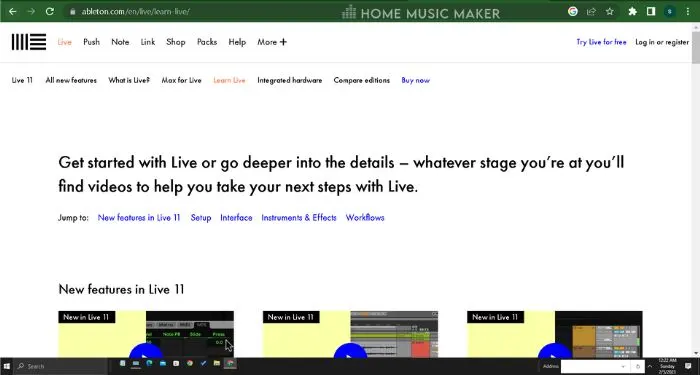Open Google Chrome from the taskbar

(x=190, y=364)
